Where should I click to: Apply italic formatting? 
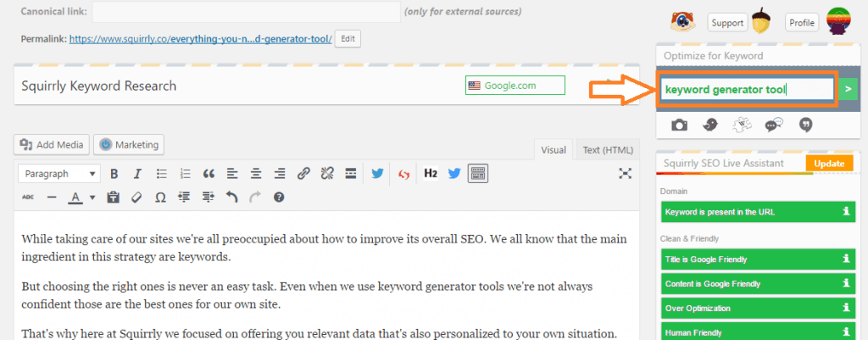(x=138, y=174)
